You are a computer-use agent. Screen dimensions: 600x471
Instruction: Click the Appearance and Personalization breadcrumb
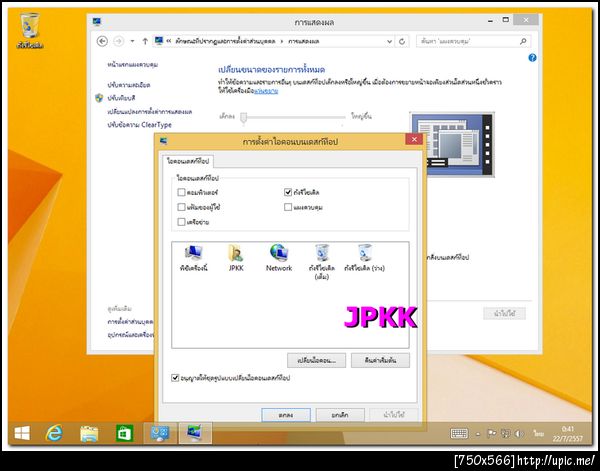[225, 41]
